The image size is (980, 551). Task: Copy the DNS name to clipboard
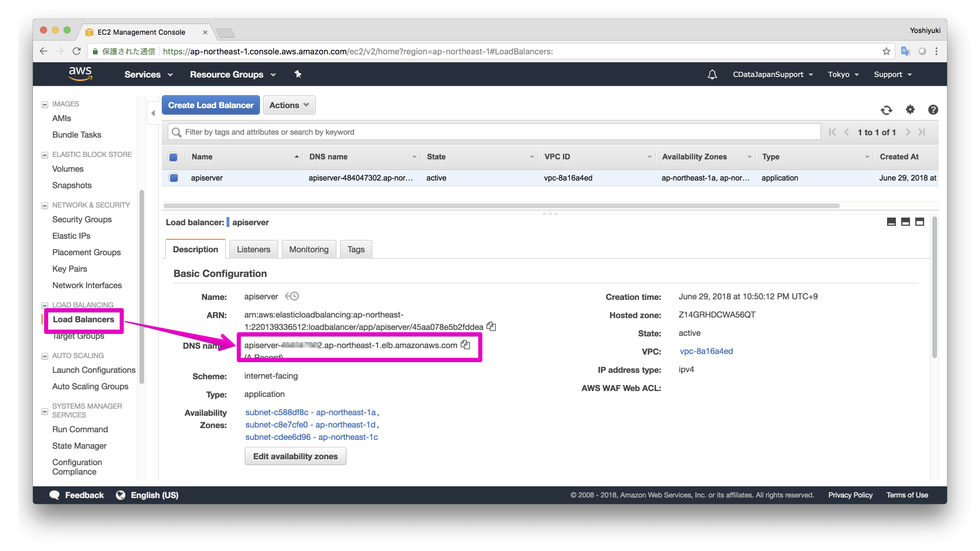point(465,345)
